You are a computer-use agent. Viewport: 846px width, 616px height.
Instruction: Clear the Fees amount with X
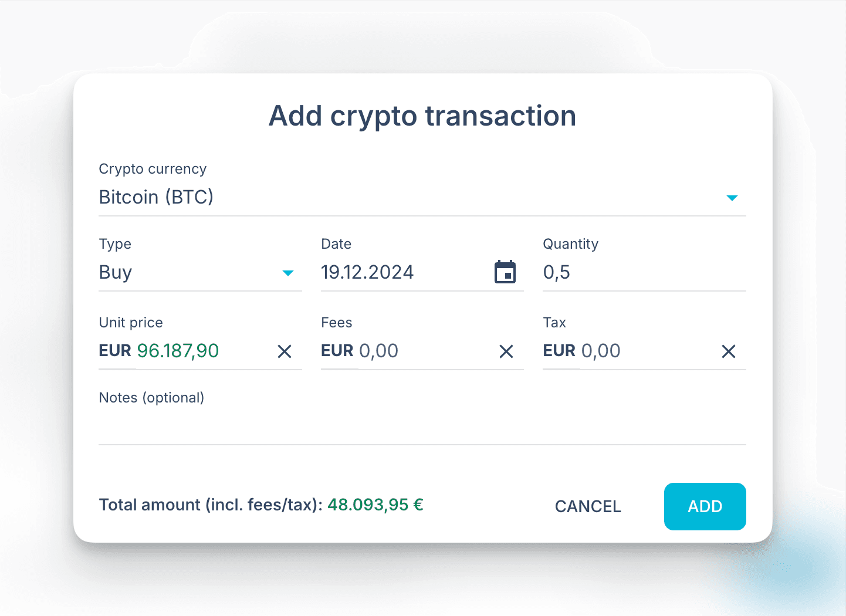click(506, 351)
